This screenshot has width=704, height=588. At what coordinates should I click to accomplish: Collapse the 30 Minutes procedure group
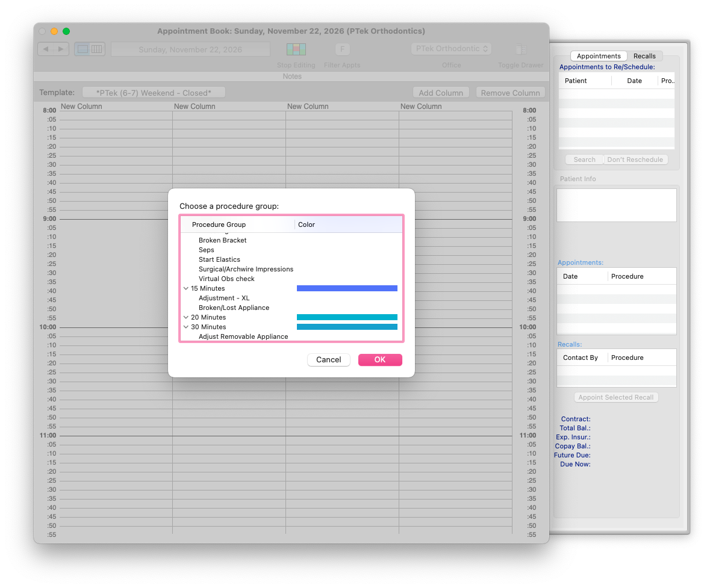(186, 327)
